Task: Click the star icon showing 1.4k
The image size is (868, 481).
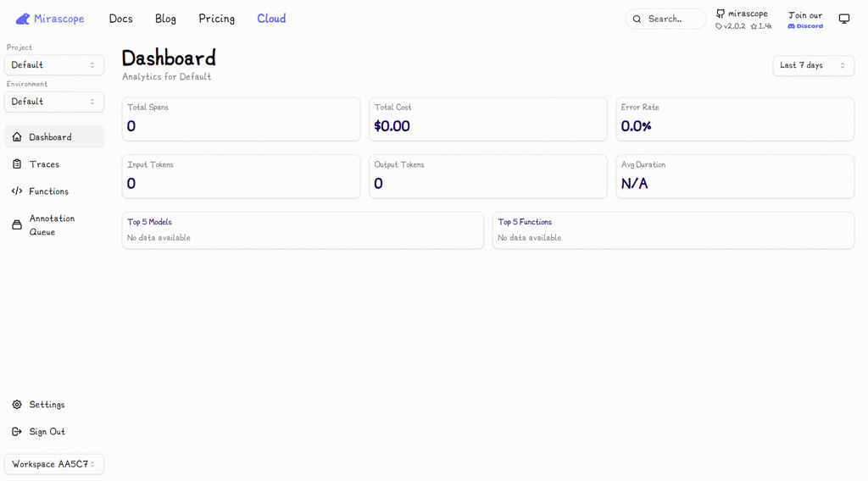Action: (754, 26)
